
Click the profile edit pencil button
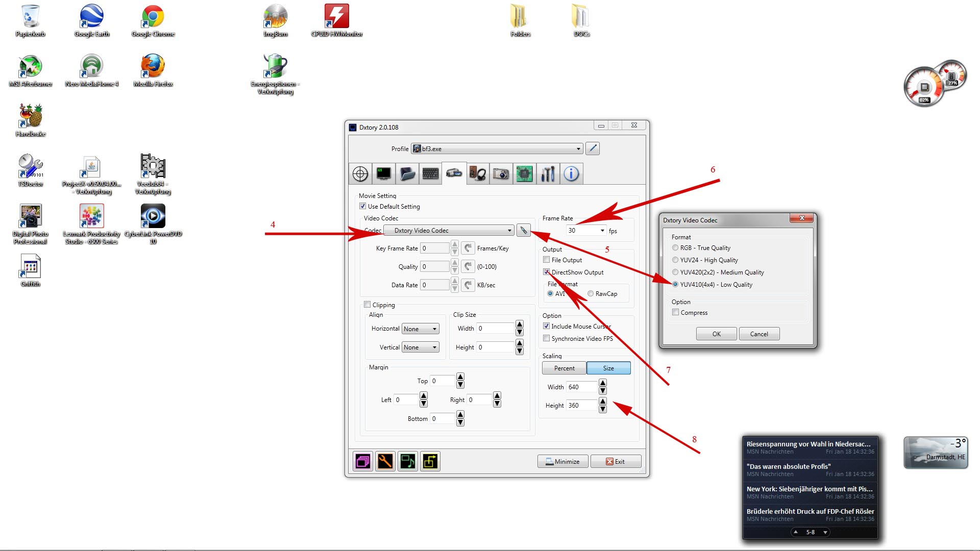592,148
